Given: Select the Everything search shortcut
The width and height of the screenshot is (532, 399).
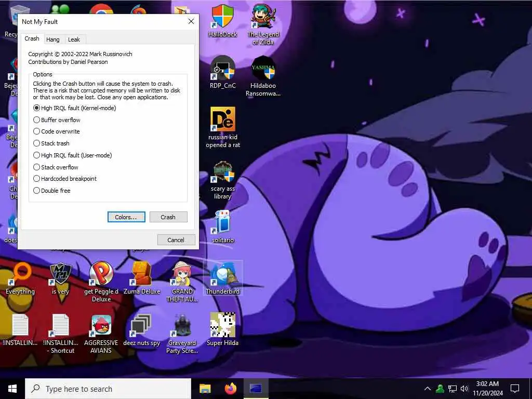Looking at the screenshot, I should tap(20, 278).
